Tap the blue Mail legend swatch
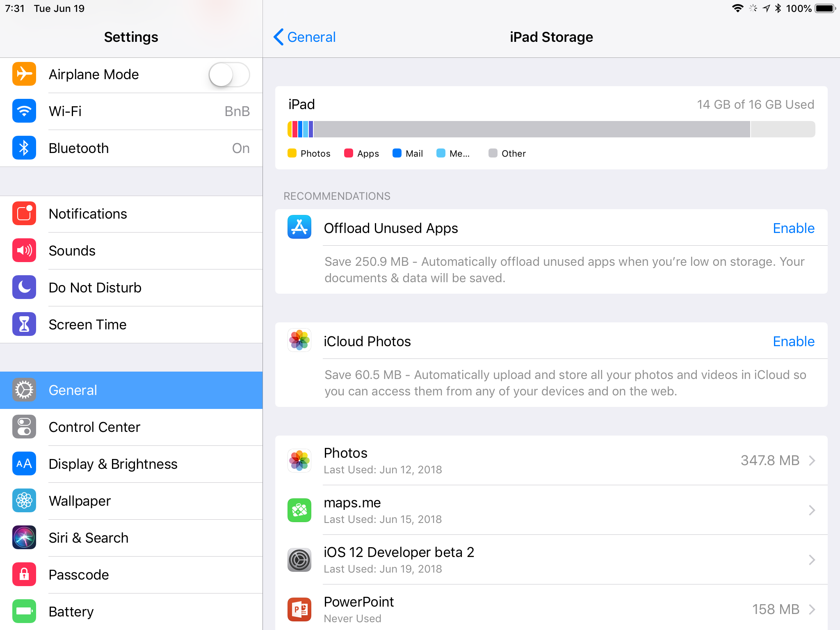This screenshot has height=630, width=840. (397, 153)
